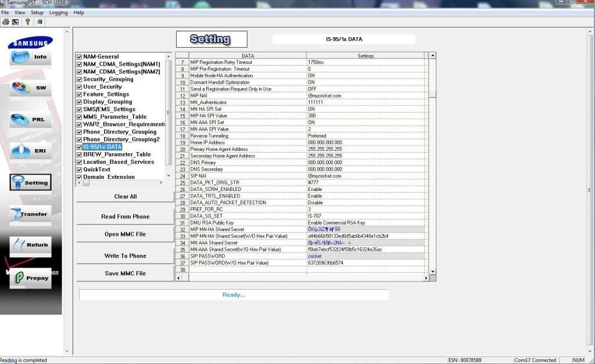Image resolution: width=595 pixels, height=364 pixels.
Task: Click category list horizontal scroll right arrow
Action: [162, 183]
